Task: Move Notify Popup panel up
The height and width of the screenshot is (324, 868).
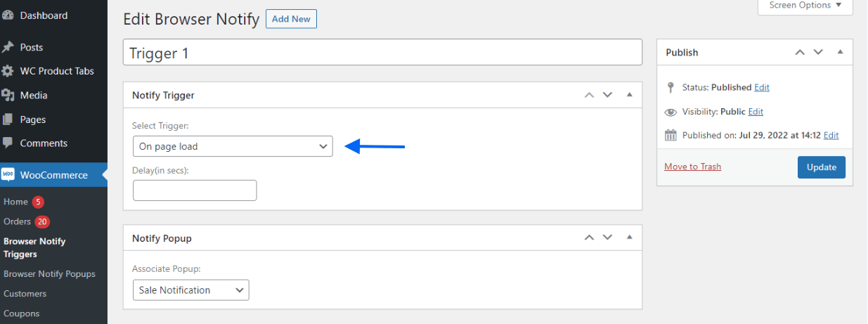Action: (589, 238)
